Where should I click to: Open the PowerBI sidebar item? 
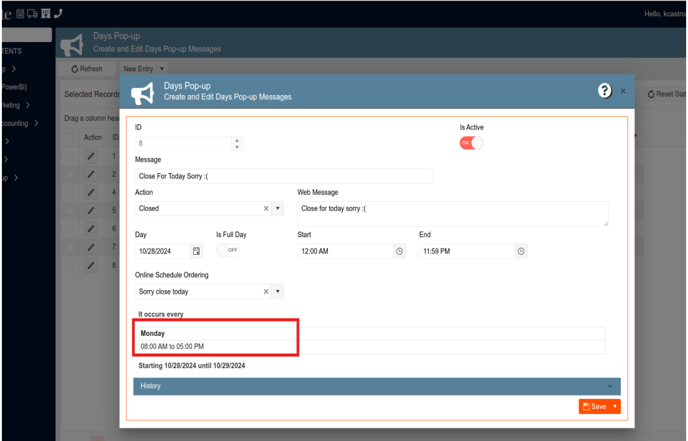pos(14,87)
